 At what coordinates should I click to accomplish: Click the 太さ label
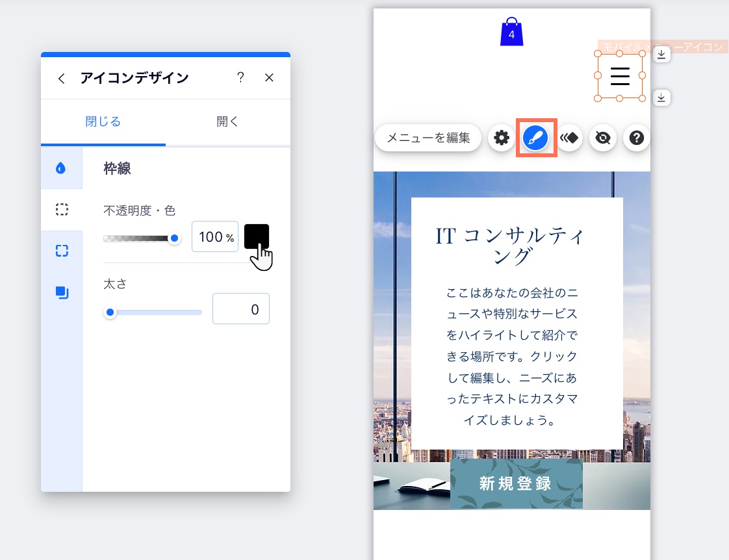(115, 284)
